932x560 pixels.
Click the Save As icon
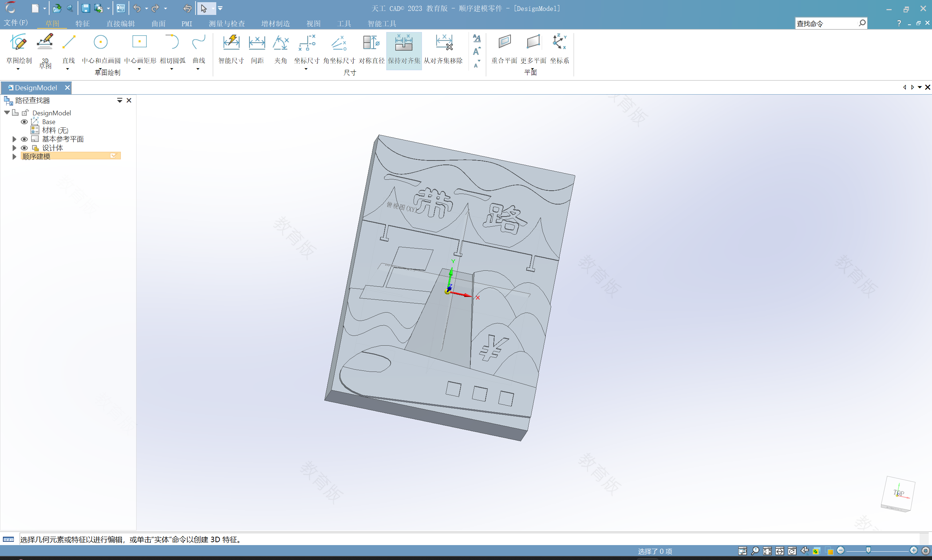pos(99,8)
